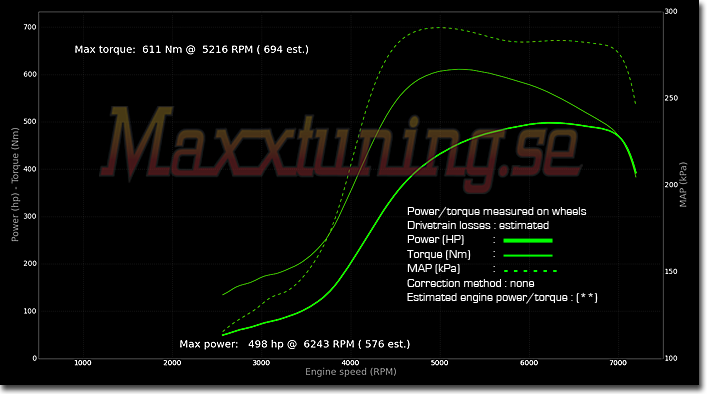Click the 'Engine speed (RPM)' axis title
The height and width of the screenshot is (394, 708).
tap(351, 372)
